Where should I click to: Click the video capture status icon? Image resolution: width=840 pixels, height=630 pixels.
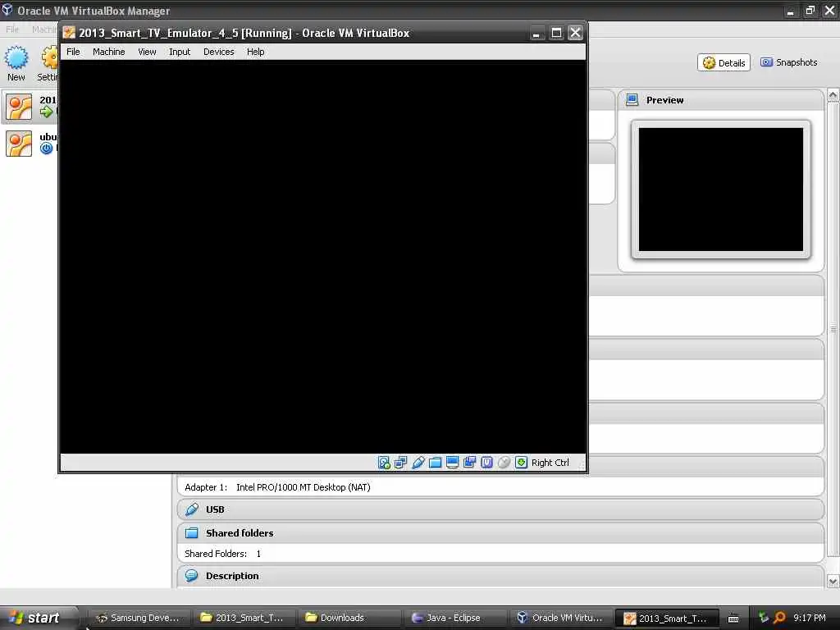pos(469,463)
